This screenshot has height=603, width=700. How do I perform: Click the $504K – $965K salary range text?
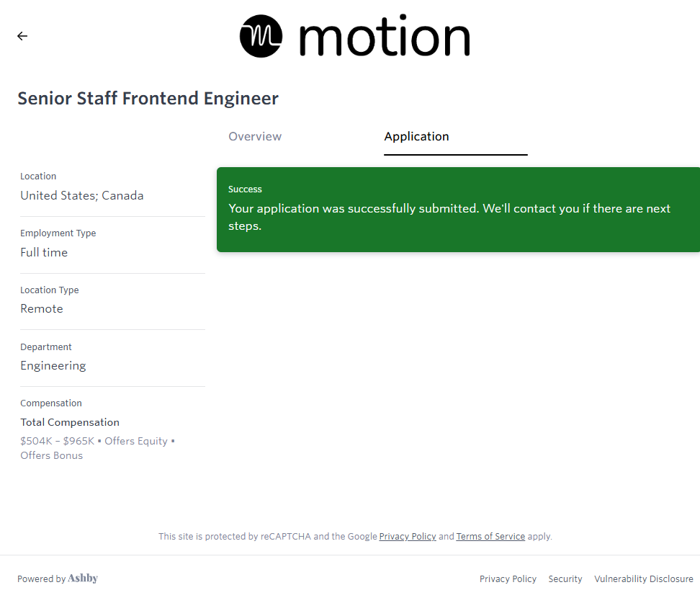coord(58,441)
